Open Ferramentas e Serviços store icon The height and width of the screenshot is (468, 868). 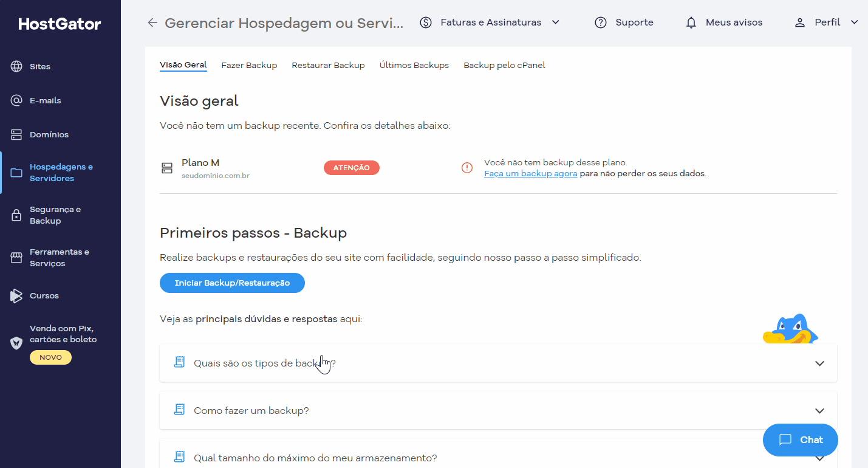tap(16, 258)
